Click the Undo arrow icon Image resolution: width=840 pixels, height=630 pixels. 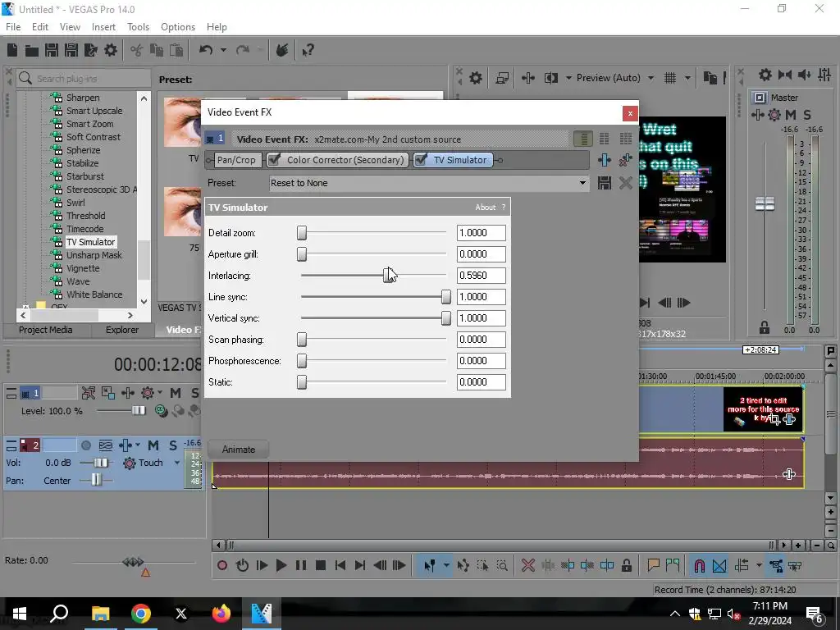coord(206,50)
